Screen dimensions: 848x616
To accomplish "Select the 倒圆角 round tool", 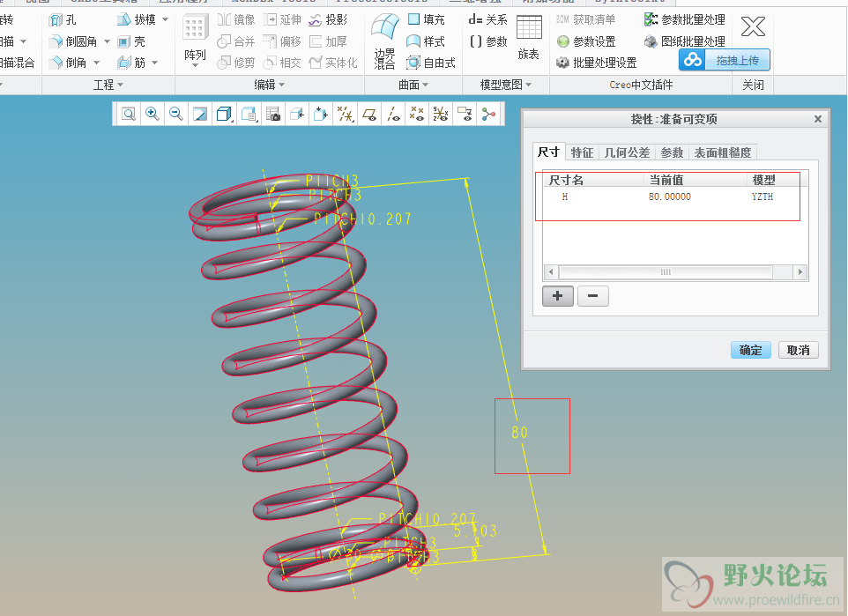I will pyautogui.click(x=73, y=41).
